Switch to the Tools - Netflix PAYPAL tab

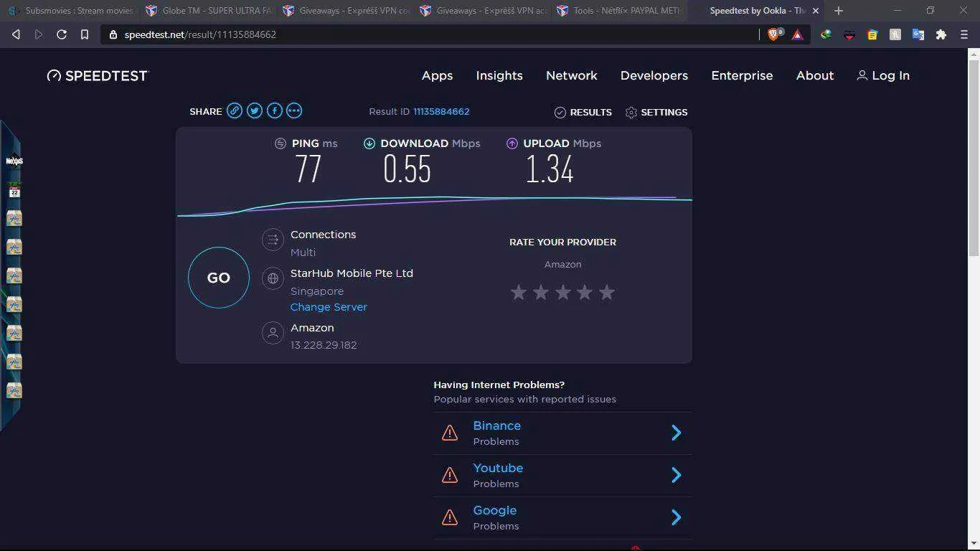[x=621, y=11]
